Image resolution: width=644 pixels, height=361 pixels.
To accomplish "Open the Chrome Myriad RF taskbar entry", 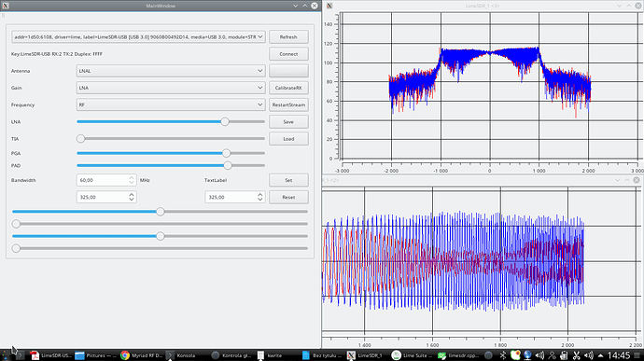I will (142, 355).
